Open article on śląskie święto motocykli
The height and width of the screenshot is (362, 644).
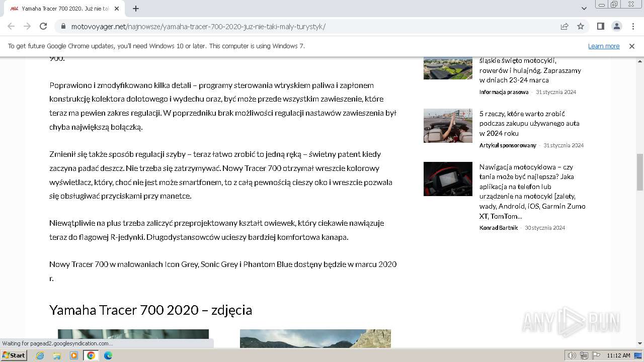pos(530,70)
